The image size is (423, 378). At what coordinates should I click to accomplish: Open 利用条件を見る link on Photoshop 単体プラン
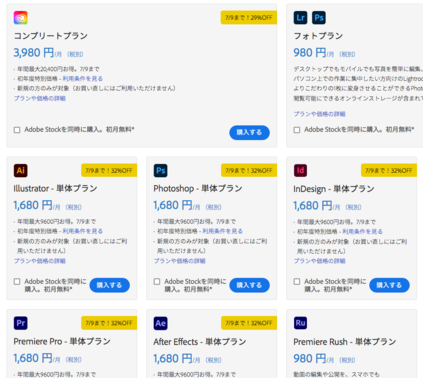(x=223, y=231)
